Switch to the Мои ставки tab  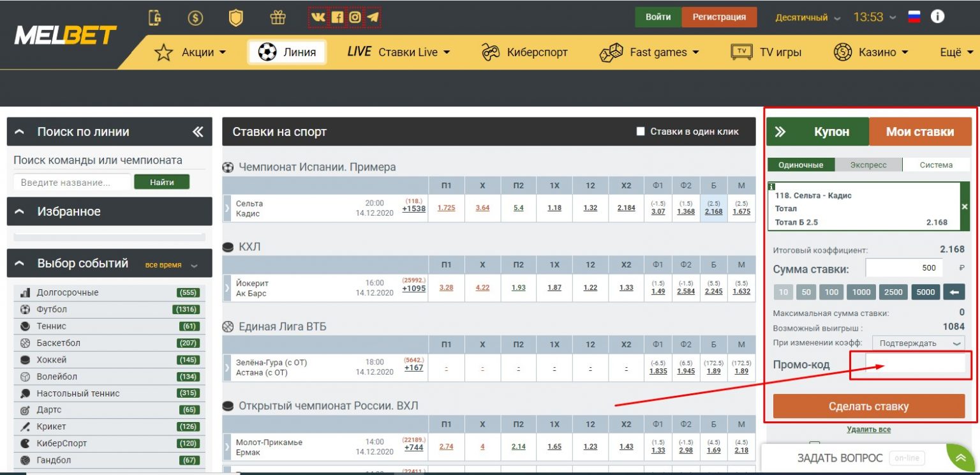coord(920,132)
